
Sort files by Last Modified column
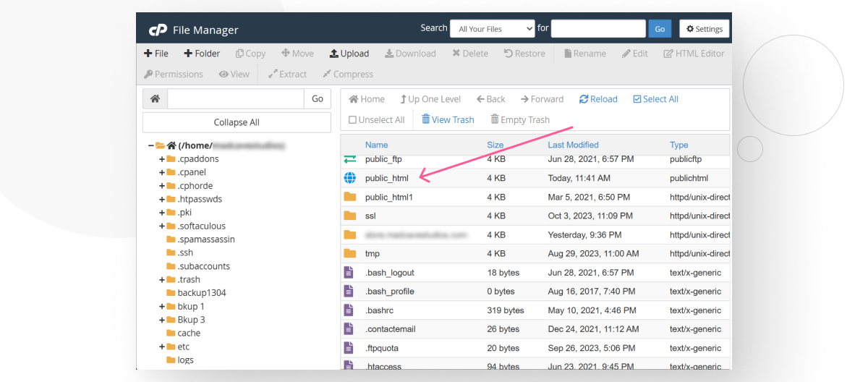click(573, 145)
